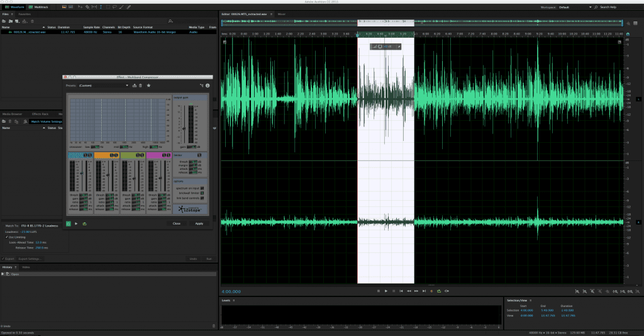The width and height of the screenshot is (644, 336).
Task: Toggle spectrum on input checkbox
Action: (x=202, y=188)
